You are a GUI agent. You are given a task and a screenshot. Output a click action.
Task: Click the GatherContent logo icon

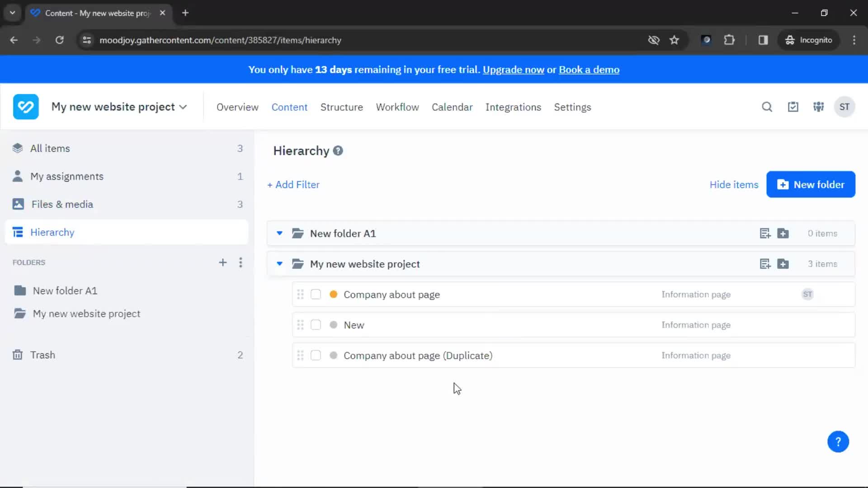[26, 107]
